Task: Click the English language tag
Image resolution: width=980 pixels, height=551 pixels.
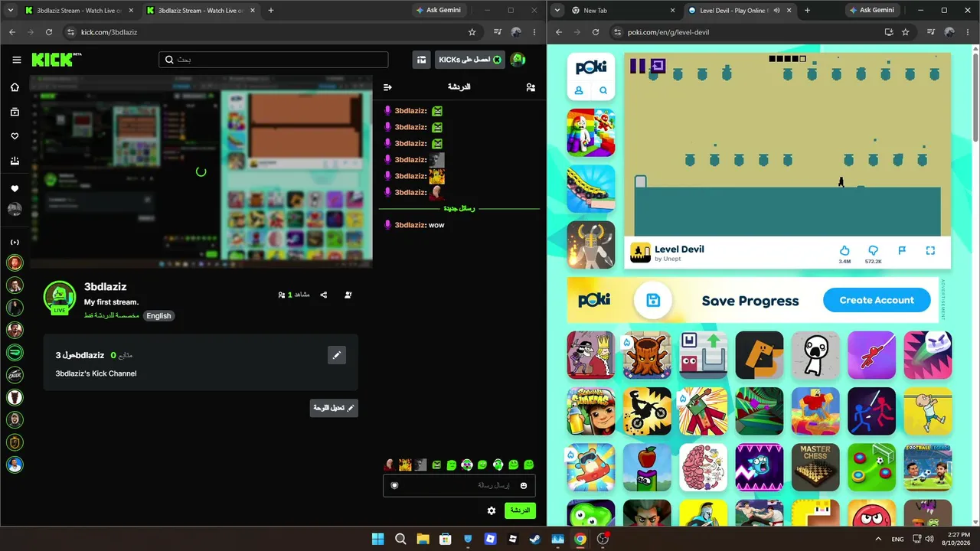Action: point(158,316)
